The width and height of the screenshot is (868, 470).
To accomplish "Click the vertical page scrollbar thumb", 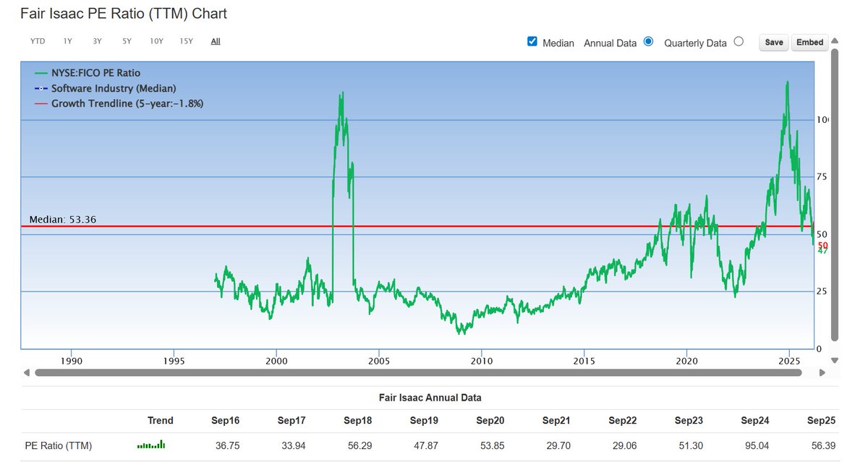I will coord(835,194).
